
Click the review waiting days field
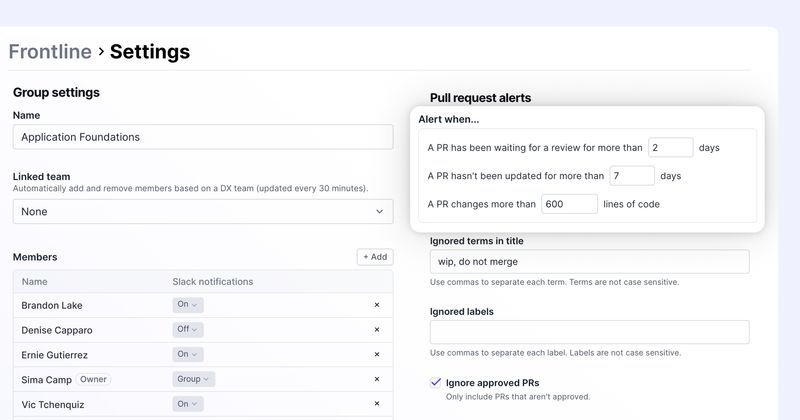pos(670,147)
